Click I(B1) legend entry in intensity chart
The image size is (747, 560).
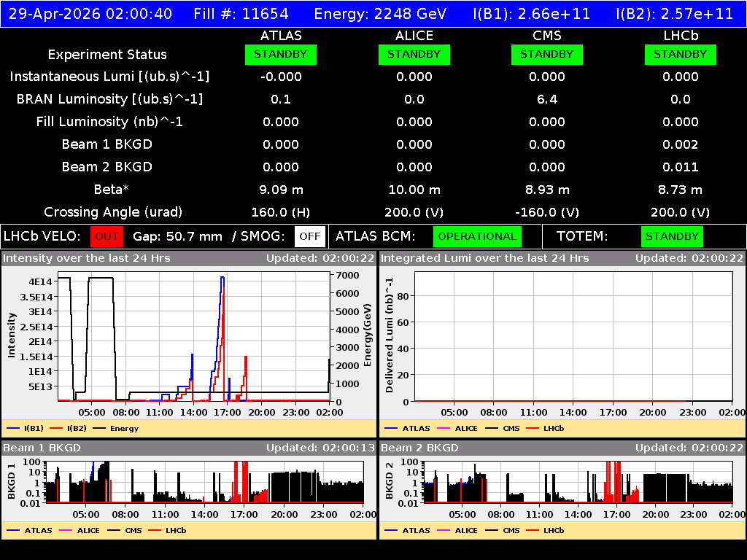click(x=26, y=429)
